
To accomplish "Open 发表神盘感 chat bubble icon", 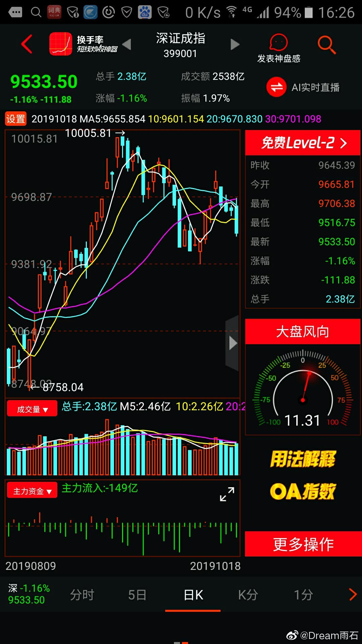I will [x=279, y=42].
